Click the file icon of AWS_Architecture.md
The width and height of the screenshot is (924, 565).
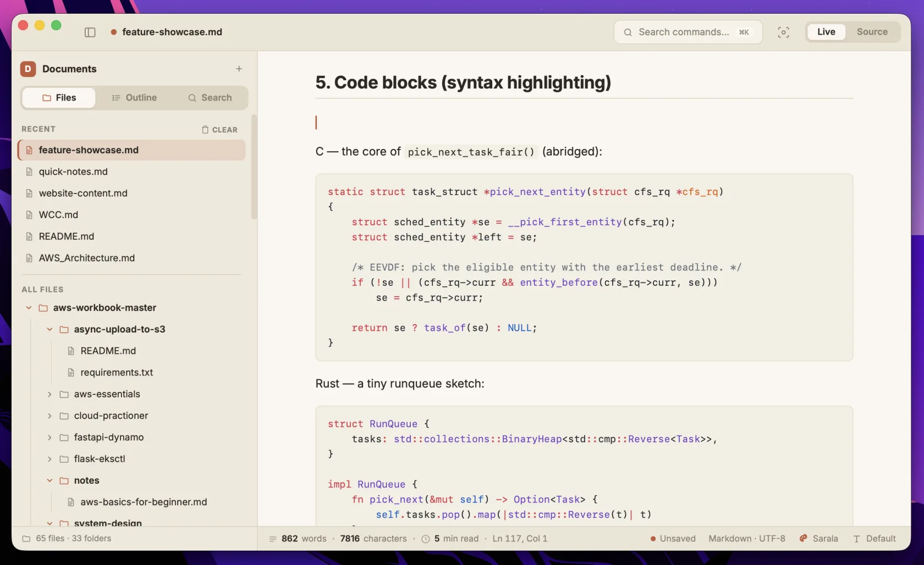click(x=29, y=258)
